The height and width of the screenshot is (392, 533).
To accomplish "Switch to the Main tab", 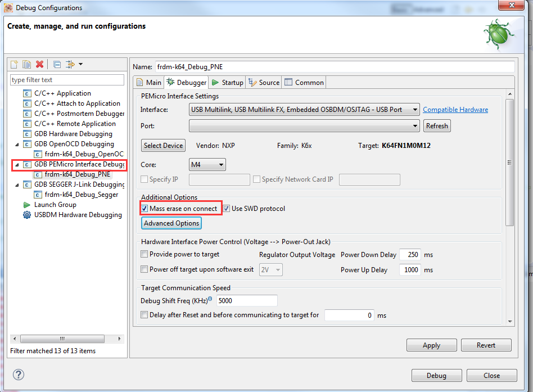I will coord(149,82).
